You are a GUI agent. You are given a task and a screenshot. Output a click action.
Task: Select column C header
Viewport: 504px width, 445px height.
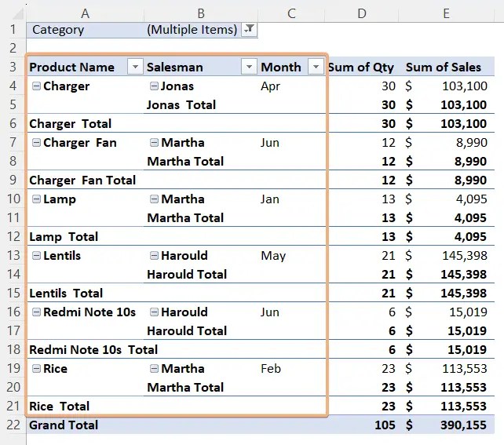tap(291, 13)
